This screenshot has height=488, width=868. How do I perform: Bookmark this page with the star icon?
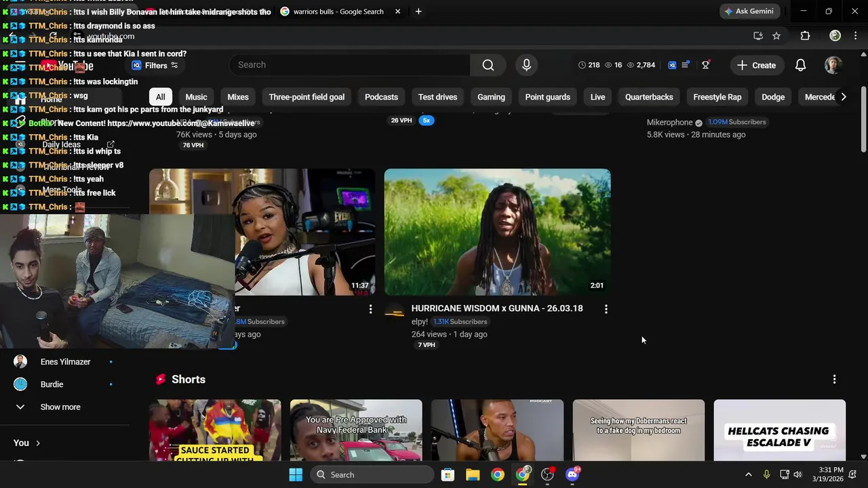[x=776, y=36]
